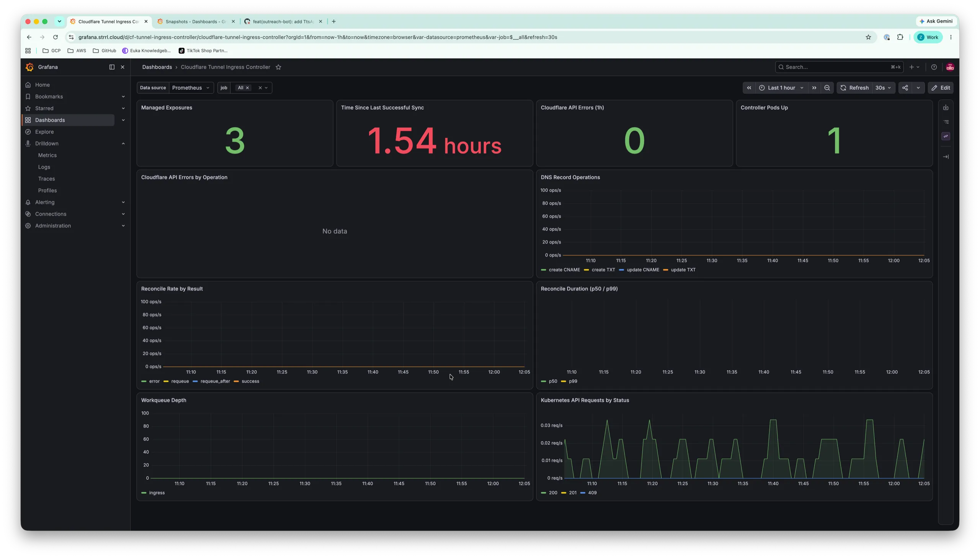Click the highlighted swap icon in right pane
Image resolution: width=980 pixels, height=558 pixels.
coord(946,136)
